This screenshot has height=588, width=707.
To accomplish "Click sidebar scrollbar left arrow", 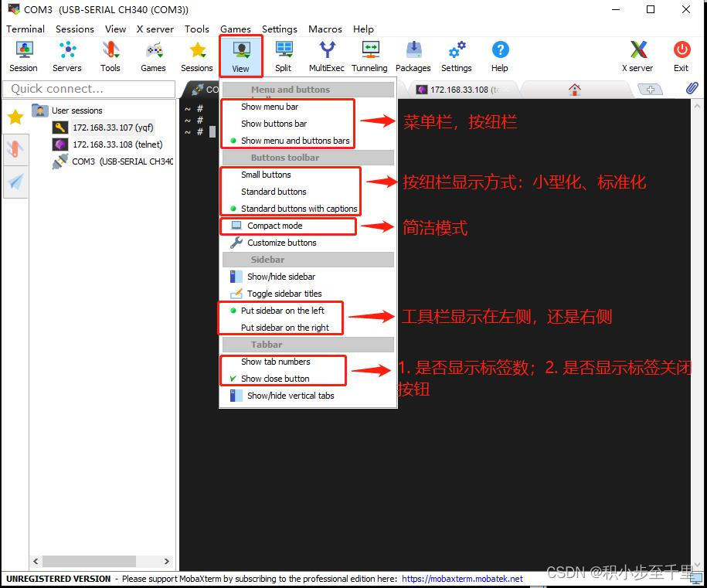I will point(36,562).
